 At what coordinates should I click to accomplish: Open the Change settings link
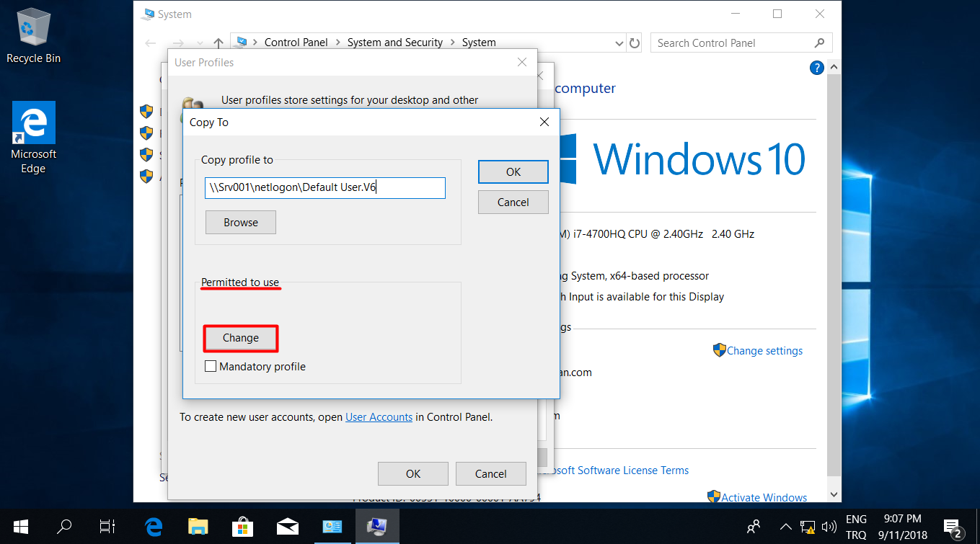click(764, 351)
